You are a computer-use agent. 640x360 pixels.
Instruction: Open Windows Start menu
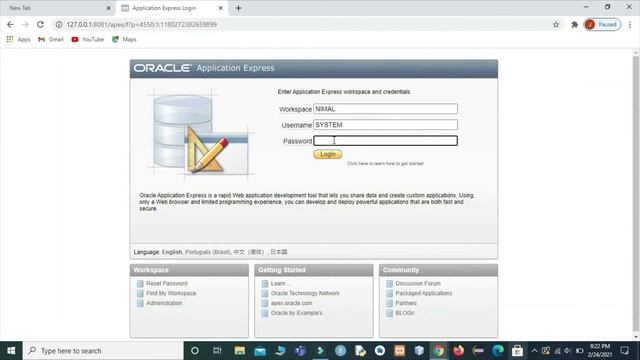[11, 351]
